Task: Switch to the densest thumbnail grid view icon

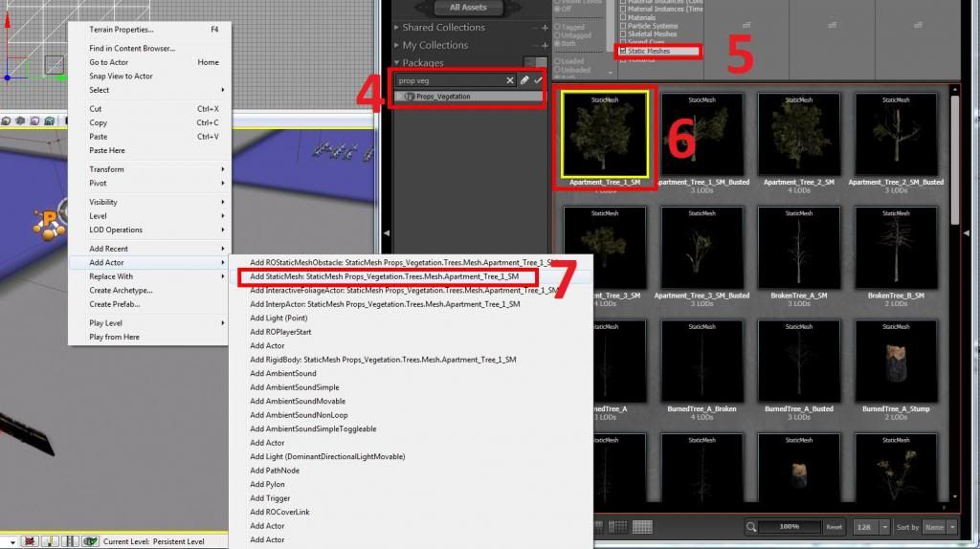Action: tap(642, 526)
